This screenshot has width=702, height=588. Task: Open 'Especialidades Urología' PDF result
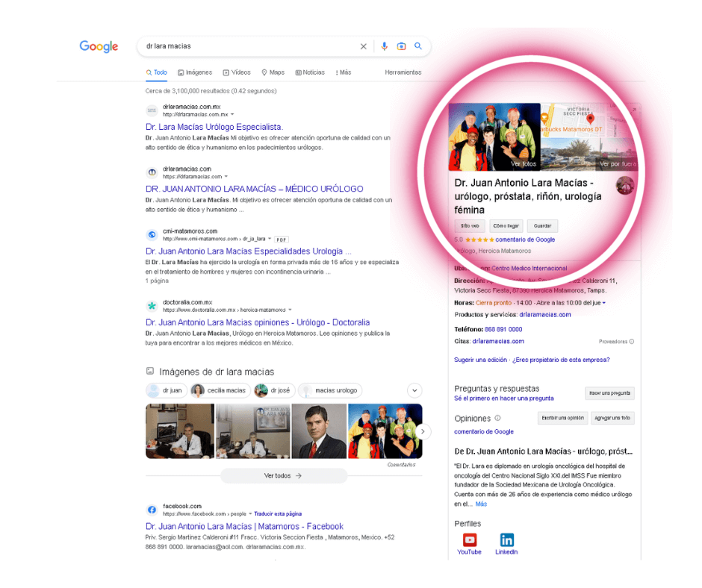click(249, 251)
